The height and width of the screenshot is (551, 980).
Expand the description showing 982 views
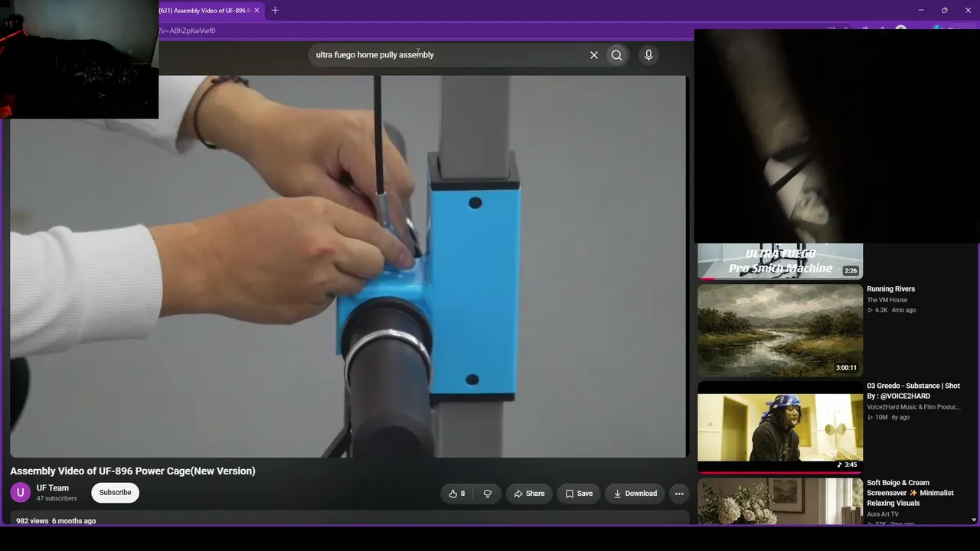point(348,519)
